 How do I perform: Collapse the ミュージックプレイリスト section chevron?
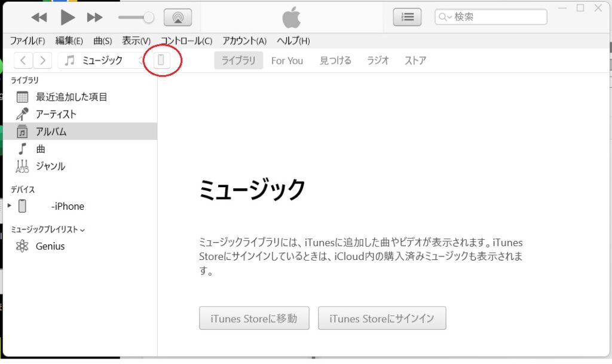point(82,230)
